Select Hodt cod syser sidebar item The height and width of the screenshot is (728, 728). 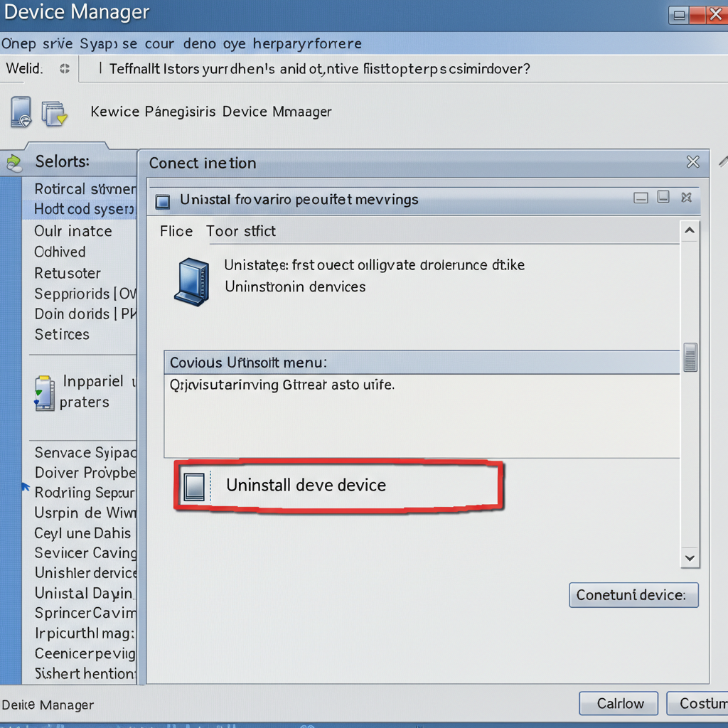coord(80,209)
